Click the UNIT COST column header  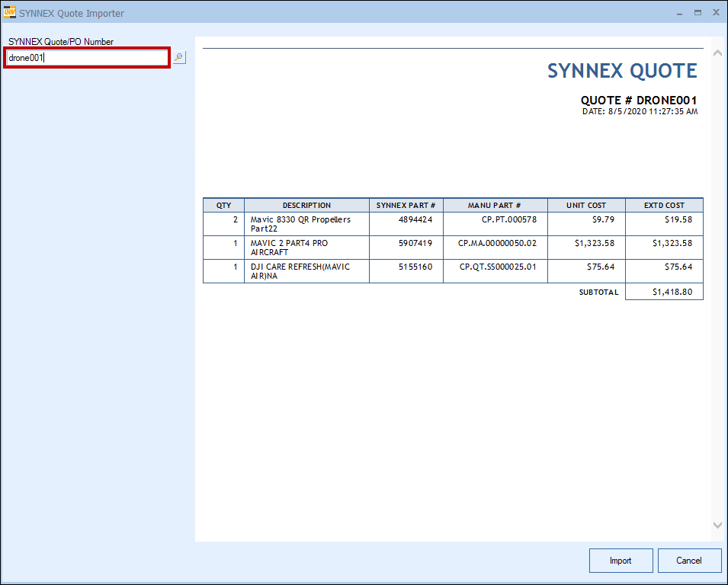tap(586, 205)
